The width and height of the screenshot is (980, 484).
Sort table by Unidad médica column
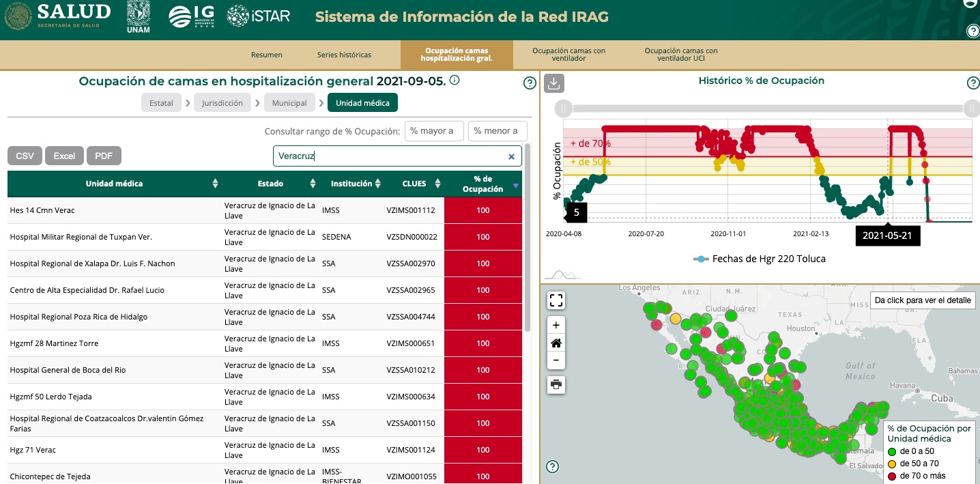click(114, 184)
